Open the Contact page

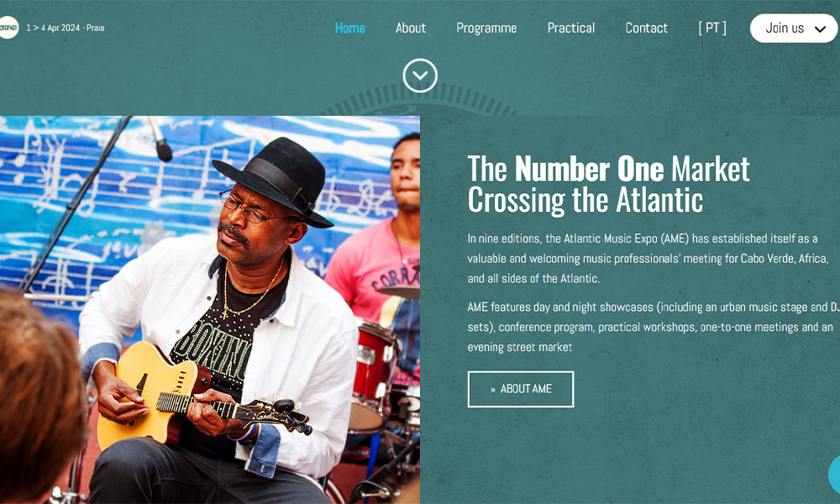click(647, 28)
